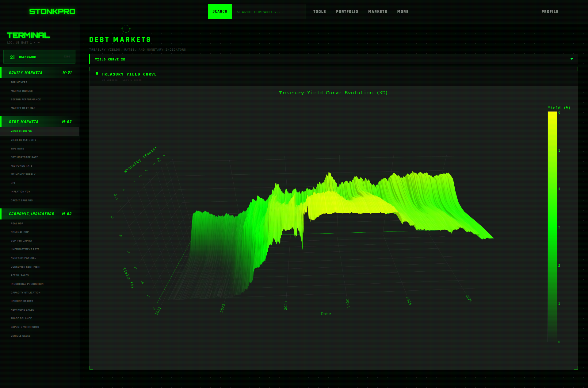Screen dimensions: 588x388
Task: Select Unemployment Rate indicator
Action: tap(25, 249)
